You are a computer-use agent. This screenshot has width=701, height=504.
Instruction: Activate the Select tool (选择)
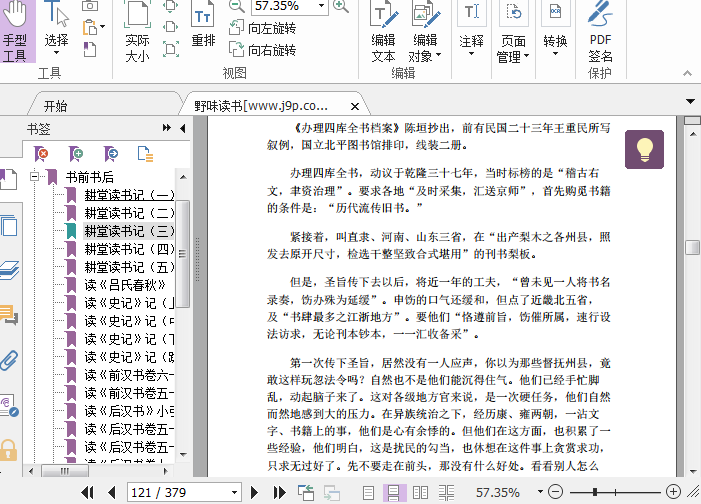[56, 30]
